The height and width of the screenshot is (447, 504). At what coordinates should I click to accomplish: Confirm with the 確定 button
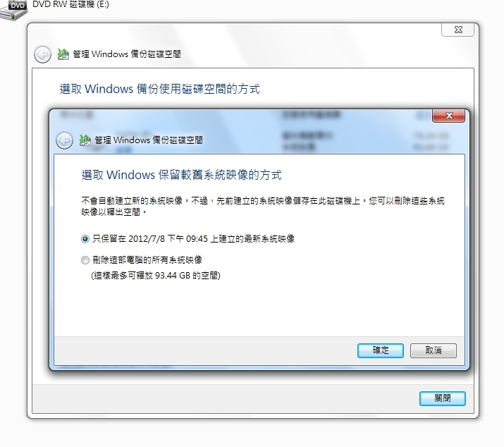point(381,350)
